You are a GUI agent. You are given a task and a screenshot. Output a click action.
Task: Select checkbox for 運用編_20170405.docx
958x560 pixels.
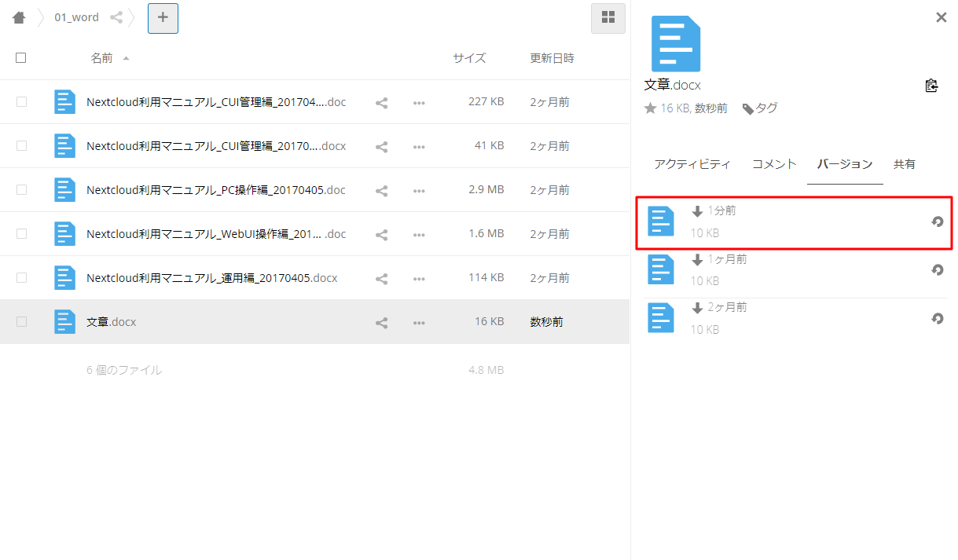pos(21,278)
